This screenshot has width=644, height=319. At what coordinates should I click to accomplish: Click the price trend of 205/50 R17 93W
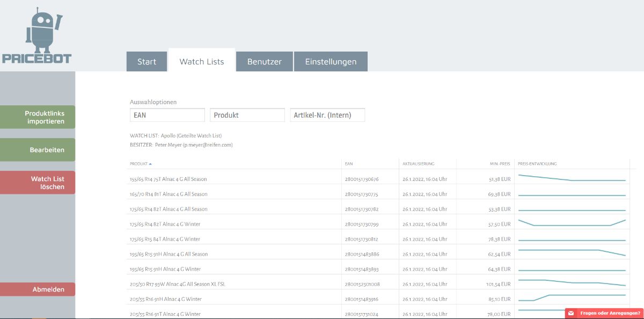click(572, 282)
